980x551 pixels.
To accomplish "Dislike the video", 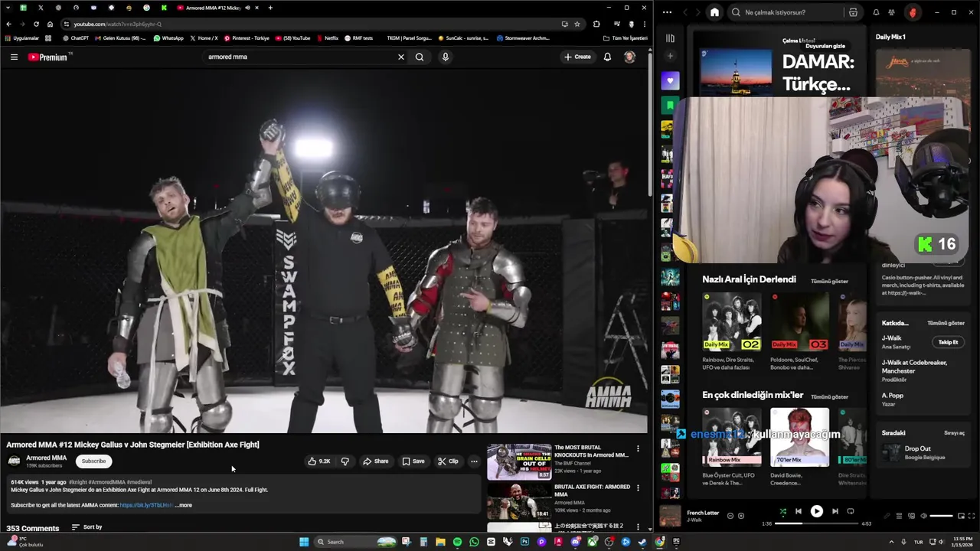I will point(345,461).
